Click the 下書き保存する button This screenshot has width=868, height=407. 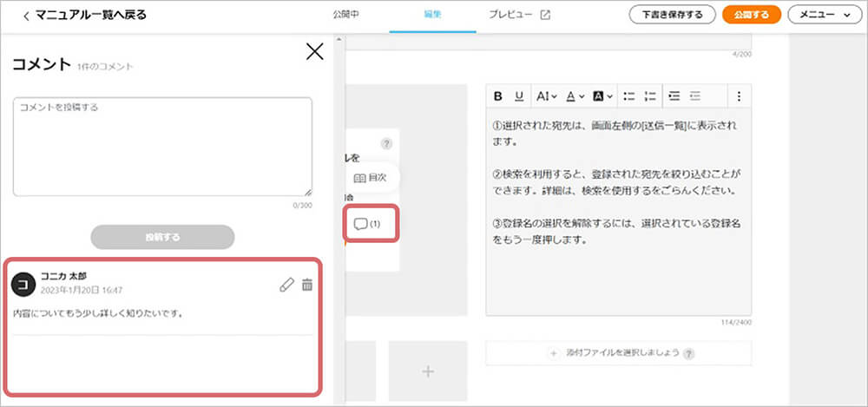672,15
